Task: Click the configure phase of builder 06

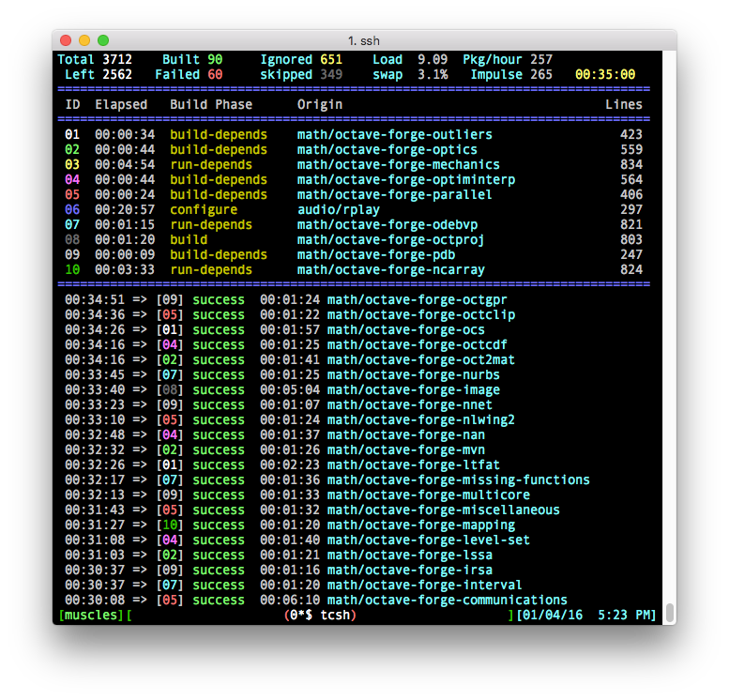Action: click(x=204, y=209)
